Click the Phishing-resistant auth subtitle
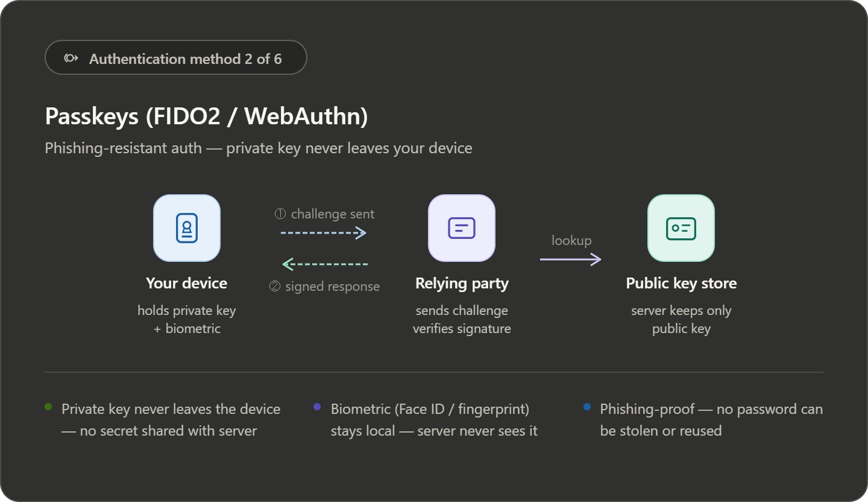Viewport: 868px width, 502px height. click(x=259, y=148)
